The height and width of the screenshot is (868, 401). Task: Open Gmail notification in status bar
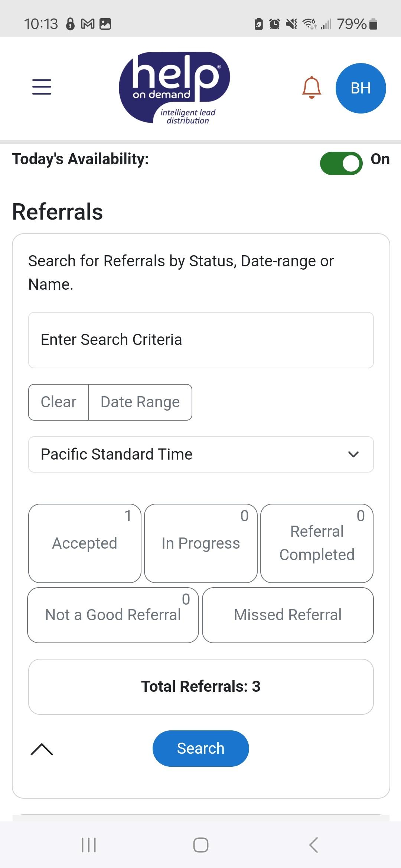[x=88, y=24]
